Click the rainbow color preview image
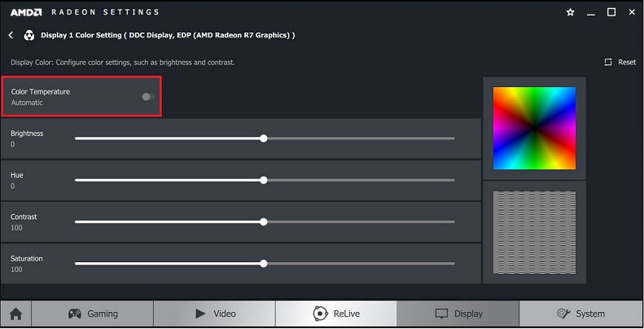 click(x=534, y=128)
